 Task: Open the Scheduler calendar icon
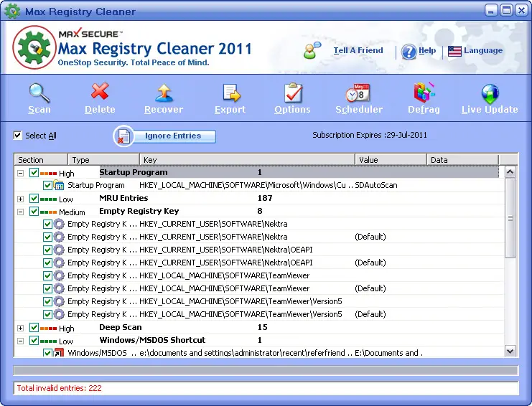coord(358,93)
